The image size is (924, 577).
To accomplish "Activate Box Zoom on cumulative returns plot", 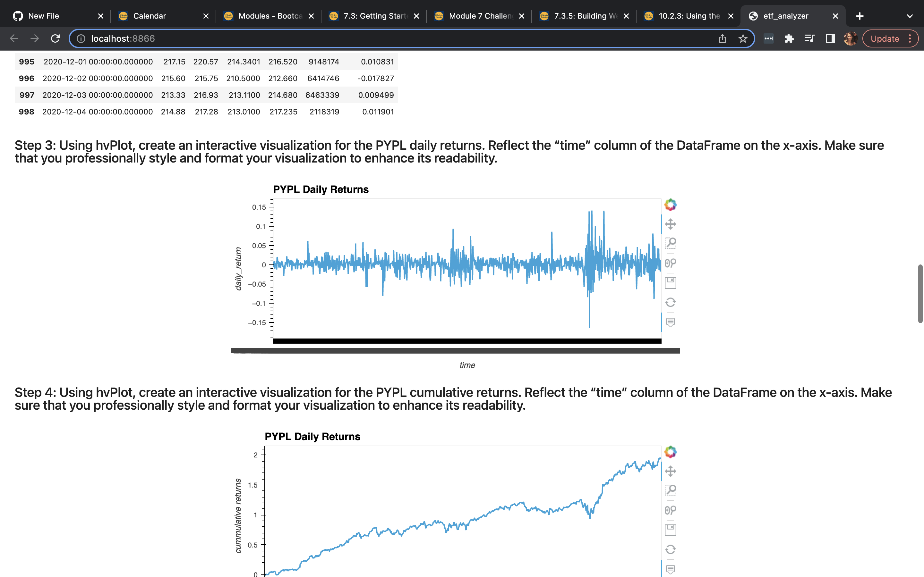I will (x=670, y=490).
